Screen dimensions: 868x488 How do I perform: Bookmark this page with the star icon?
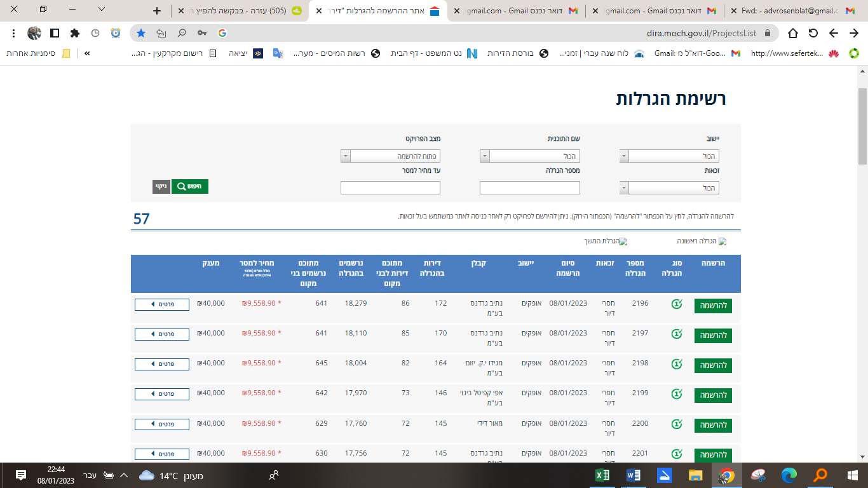(x=141, y=33)
